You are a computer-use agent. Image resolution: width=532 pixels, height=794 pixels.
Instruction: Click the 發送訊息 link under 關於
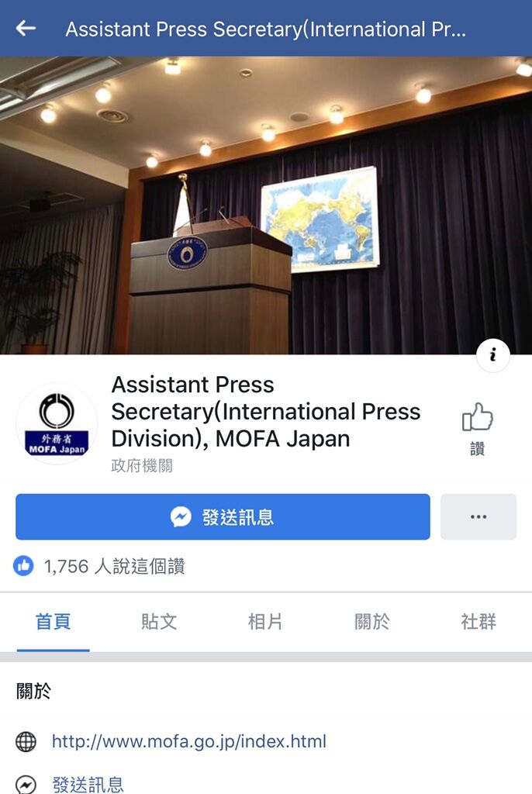tap(88, 785)
